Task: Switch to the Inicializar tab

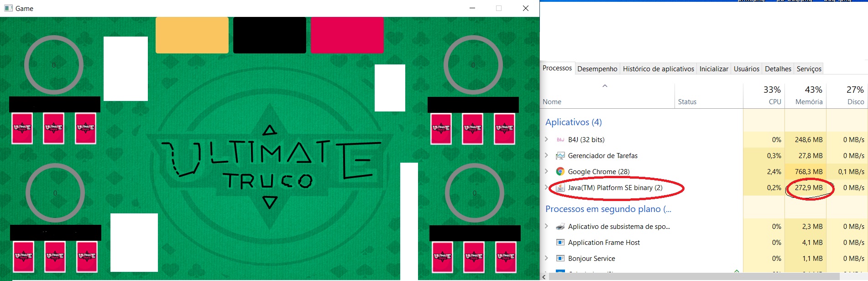Action: tap(714, 69)
